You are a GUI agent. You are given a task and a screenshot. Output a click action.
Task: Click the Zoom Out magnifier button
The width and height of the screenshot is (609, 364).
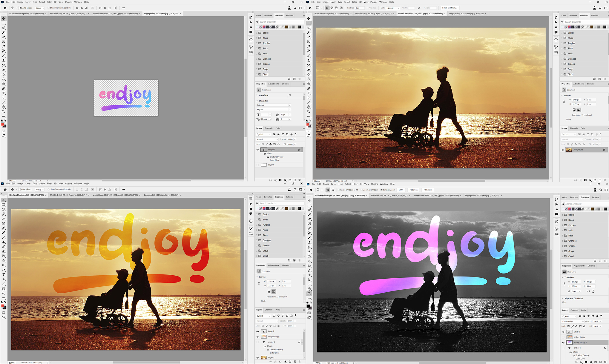click(x=333, y=190)
